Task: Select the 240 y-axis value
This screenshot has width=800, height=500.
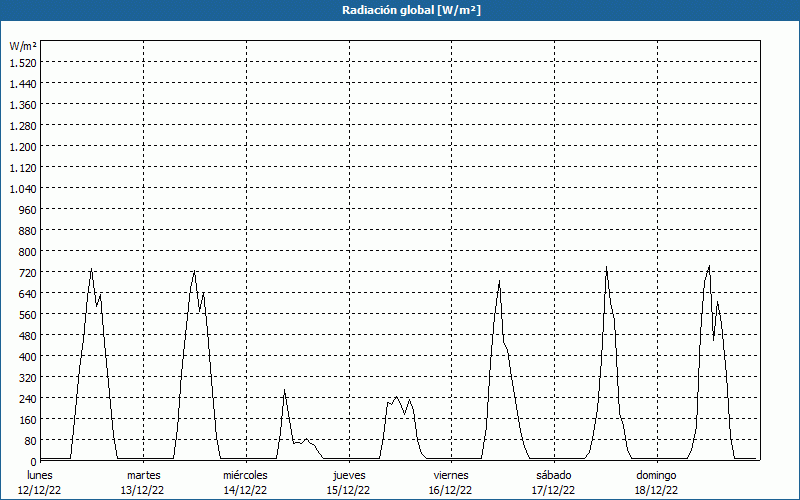Action: pos(28,399)
